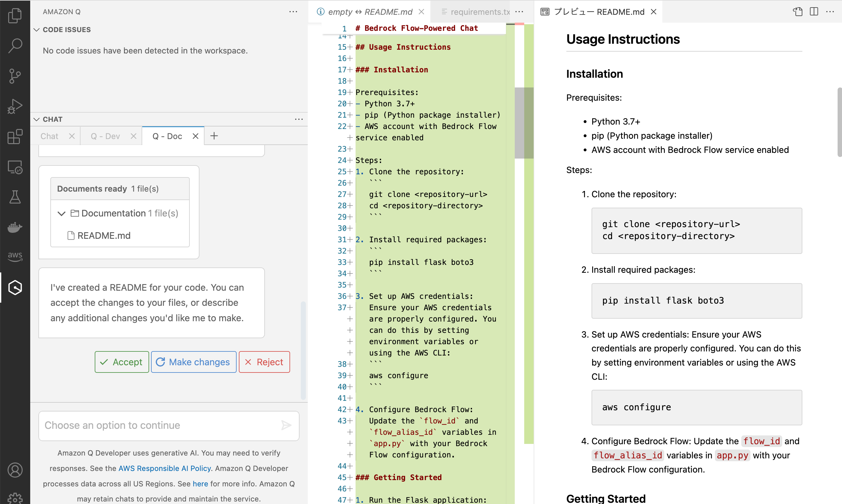Click 'Documents ready' header in chat

120,188
